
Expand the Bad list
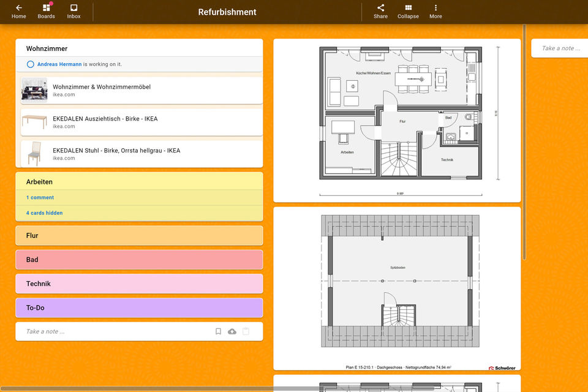139,260
